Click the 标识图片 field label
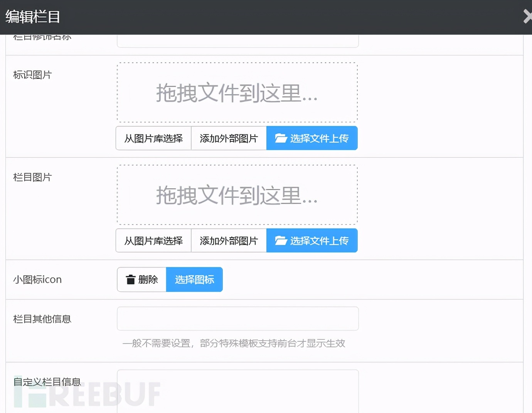 [33, 74]
